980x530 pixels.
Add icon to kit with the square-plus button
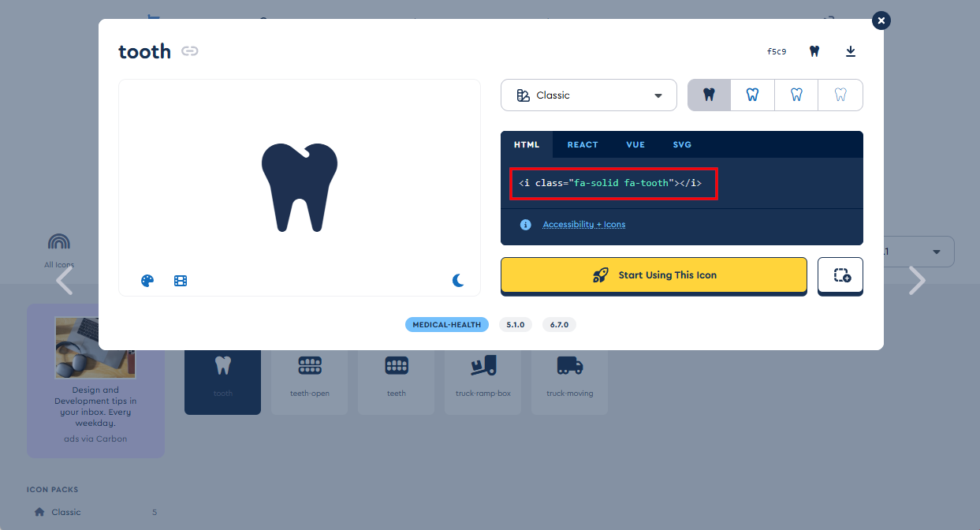coord(840,275)
